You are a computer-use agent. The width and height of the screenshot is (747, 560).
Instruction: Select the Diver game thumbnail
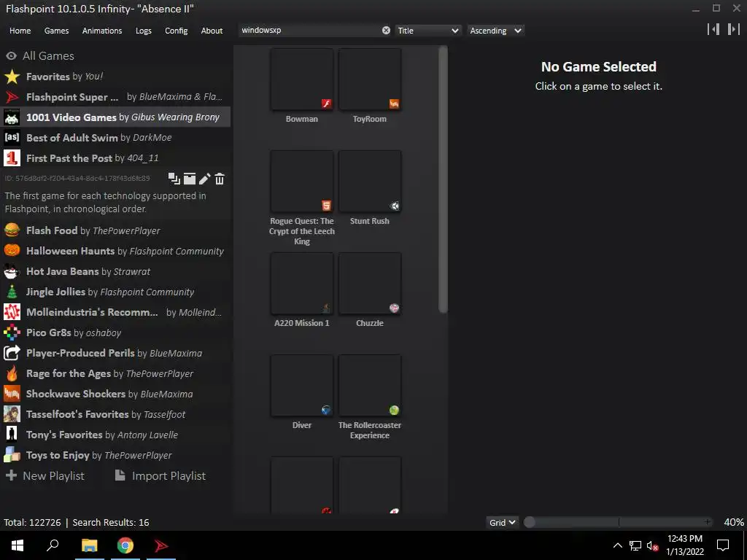tap(301, 385)
